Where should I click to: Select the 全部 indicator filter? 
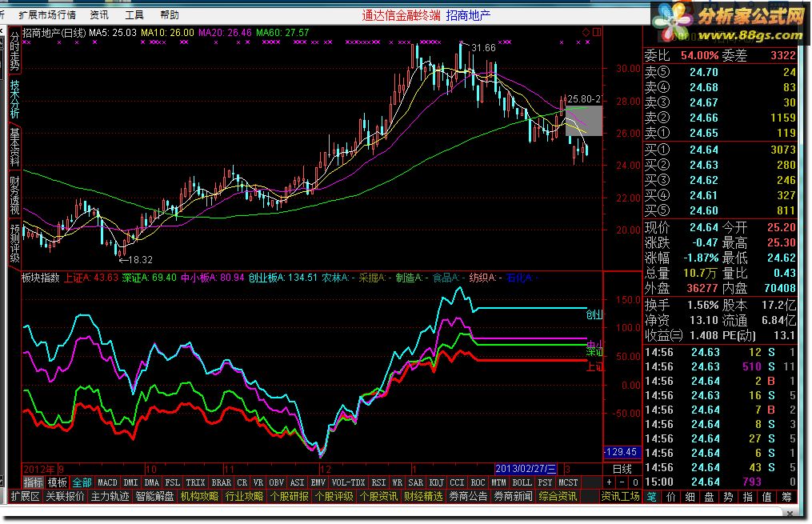click(82, 482)
